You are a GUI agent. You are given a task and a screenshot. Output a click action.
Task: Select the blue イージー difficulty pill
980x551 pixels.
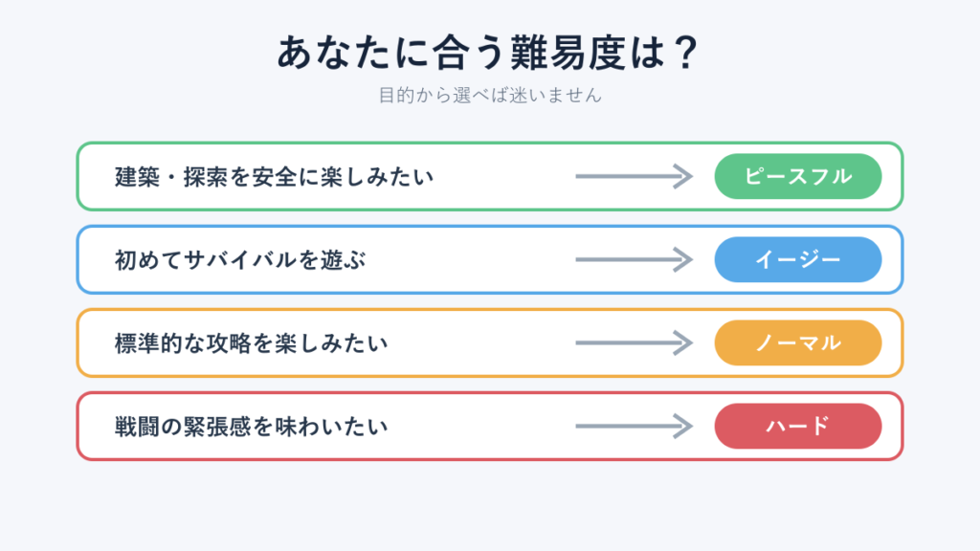click(x=798, y=259)
